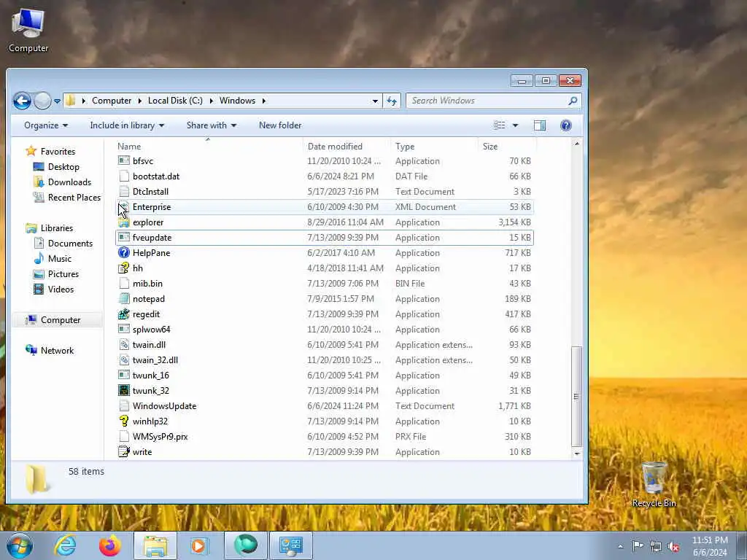The width and height of the screenshot is (747, 560).
Task: Click the Forward navigation arrow
Action: tap(42, 101)
